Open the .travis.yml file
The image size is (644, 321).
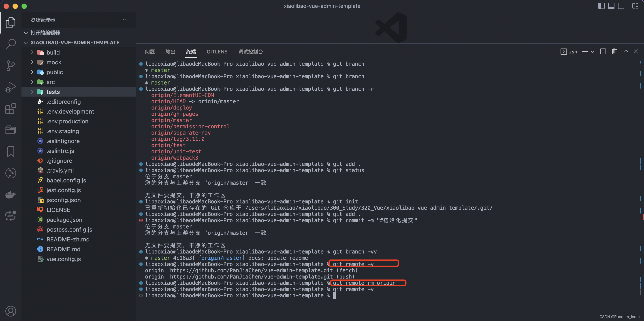79,171
